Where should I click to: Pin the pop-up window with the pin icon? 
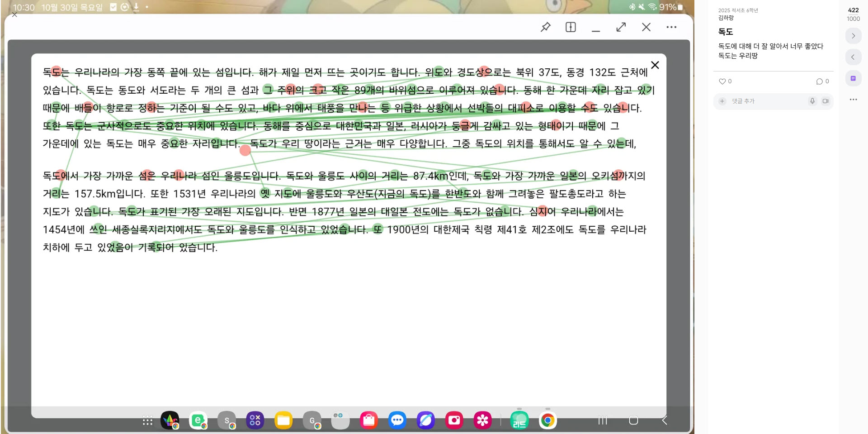[546, 27]
